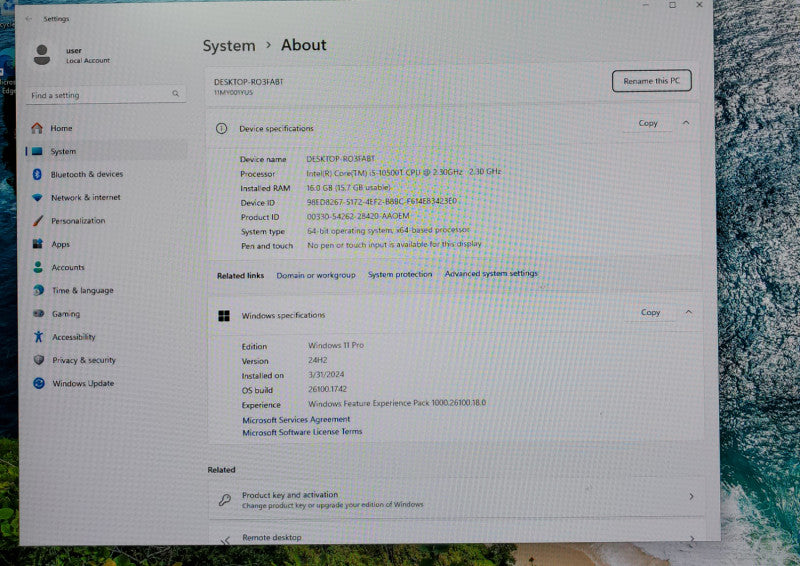Click Rename this PC button
The height and width of the screenshot is (566, 800).
652,81
